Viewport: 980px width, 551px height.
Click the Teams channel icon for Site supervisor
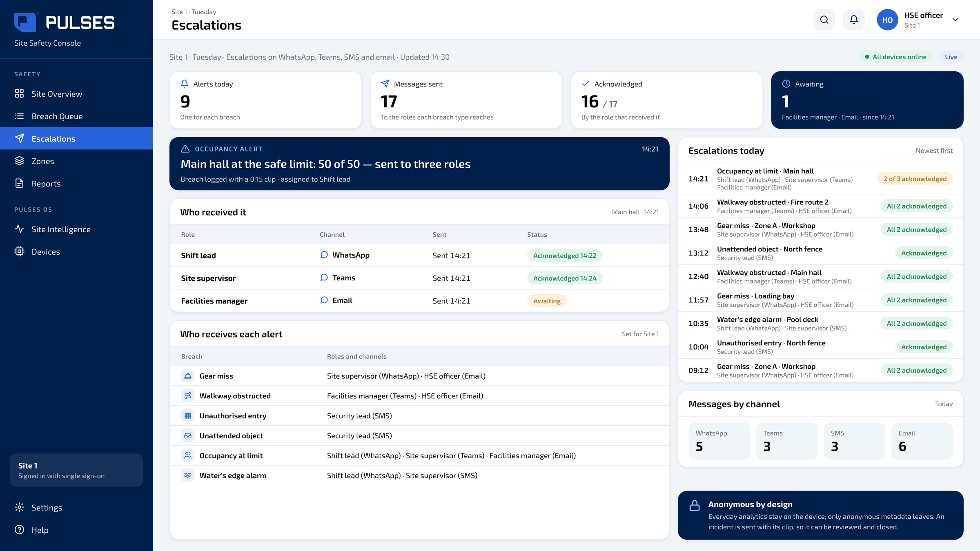tap(324, 278)
